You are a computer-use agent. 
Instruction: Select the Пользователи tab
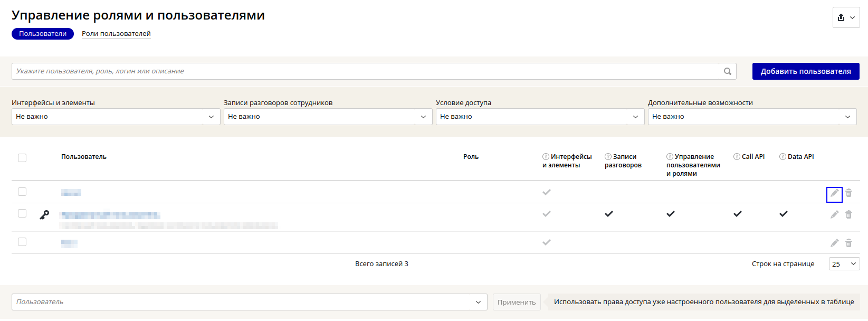pyautogui.click(x=43, y=34)
